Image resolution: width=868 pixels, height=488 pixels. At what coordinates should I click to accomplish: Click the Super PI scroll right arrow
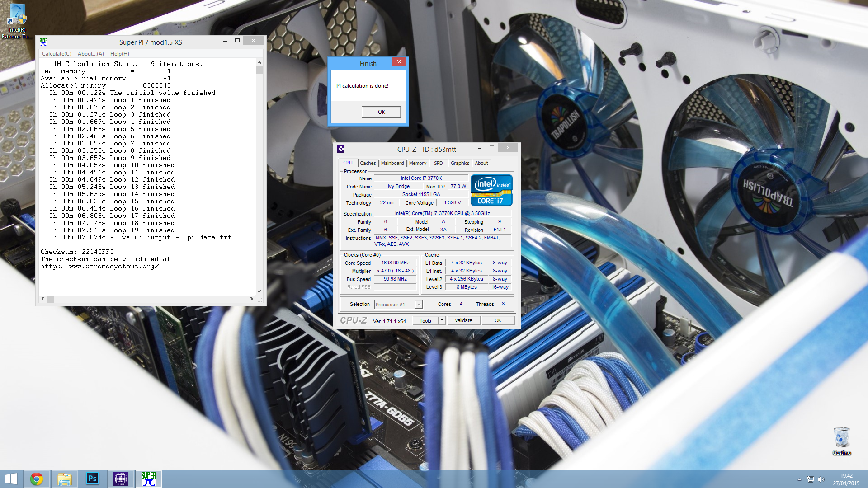[x=252, y=299]
